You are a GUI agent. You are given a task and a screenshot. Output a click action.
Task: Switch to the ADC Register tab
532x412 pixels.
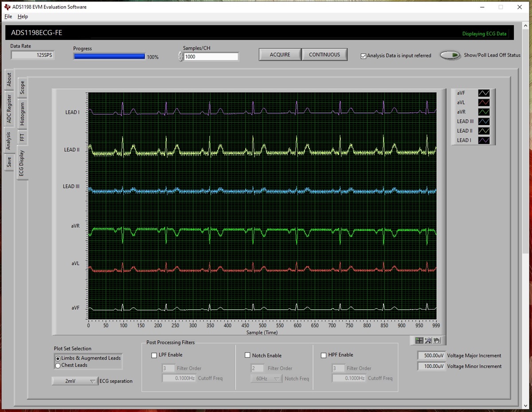pyautogui.click(x=9, y=109)
